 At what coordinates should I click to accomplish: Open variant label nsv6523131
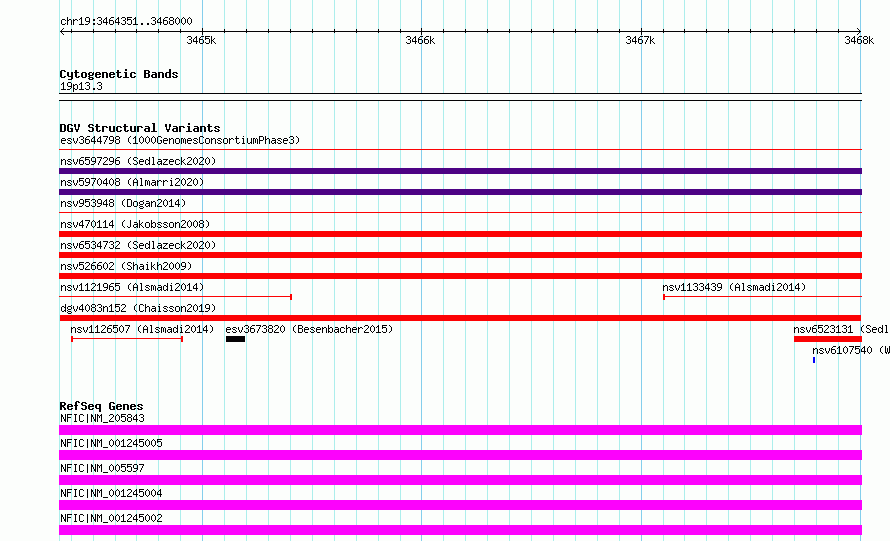[823, 329]
